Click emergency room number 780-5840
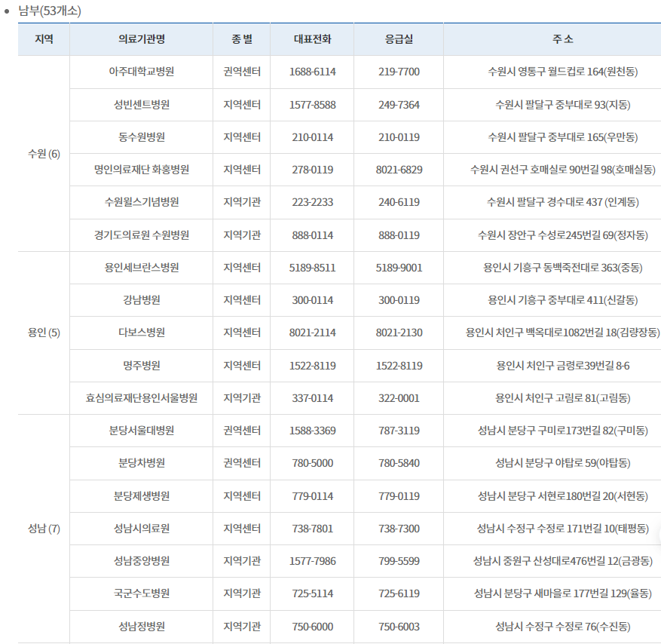This screenshot has width=661, height=644. [x=399, y=463]
